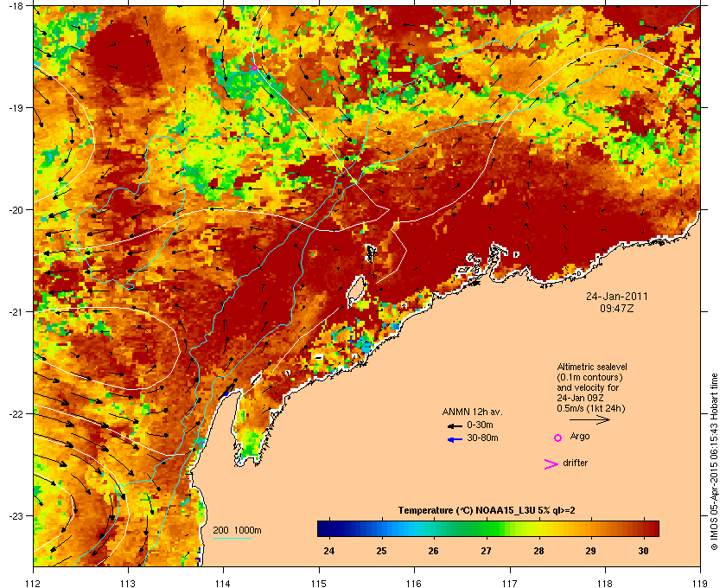The image size is (726, 588).
Task: Click the longitude axis label "115"
Action: 319,583
